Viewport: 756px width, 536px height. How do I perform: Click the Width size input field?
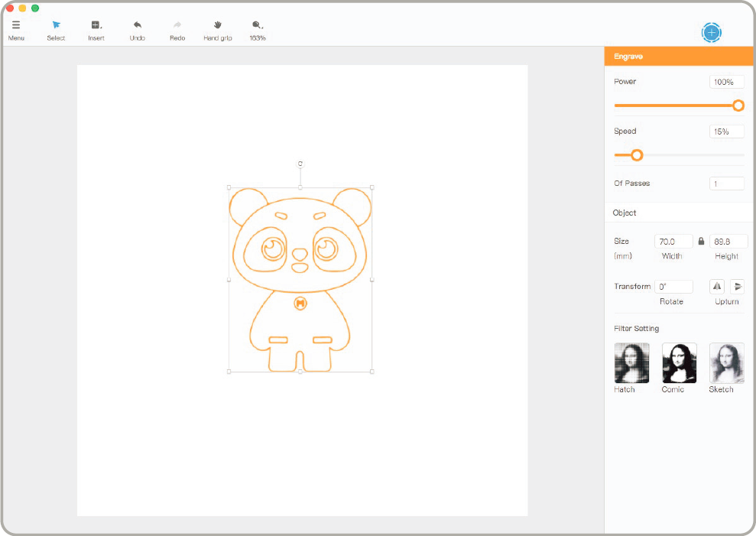tap(673, 241)
